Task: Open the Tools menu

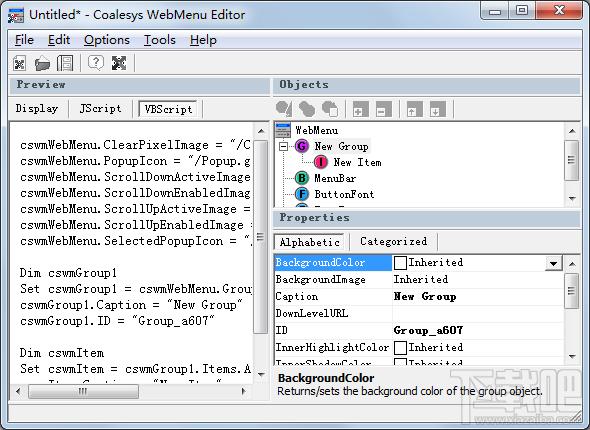Action: pos(160,40)
